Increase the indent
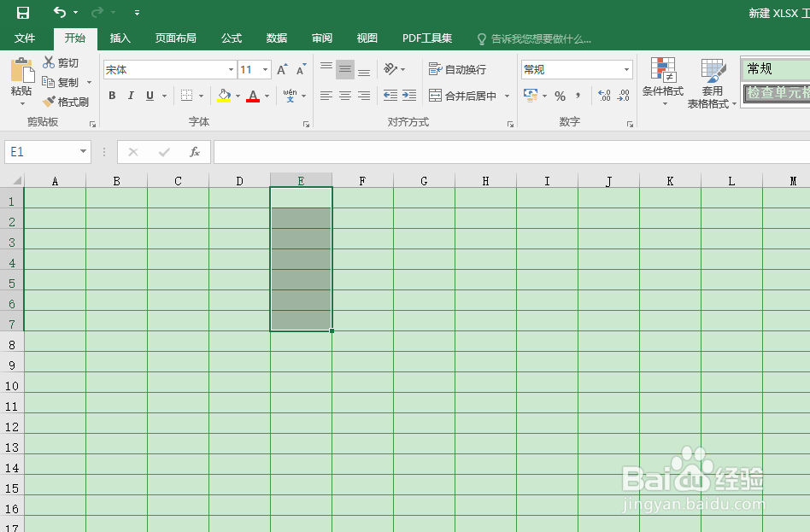This screenshot has width=810, height=532. pos(409,96)
